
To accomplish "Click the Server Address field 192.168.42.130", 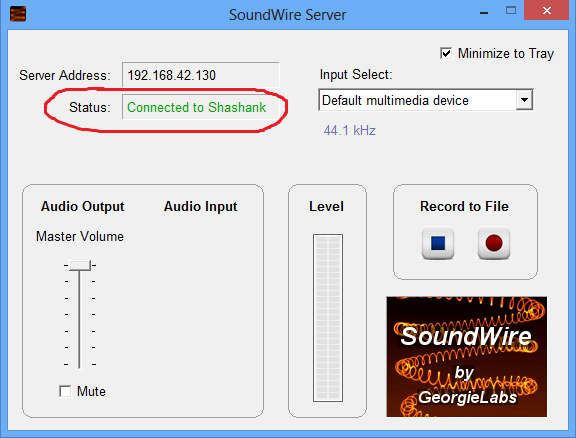I will click(201, 75).
